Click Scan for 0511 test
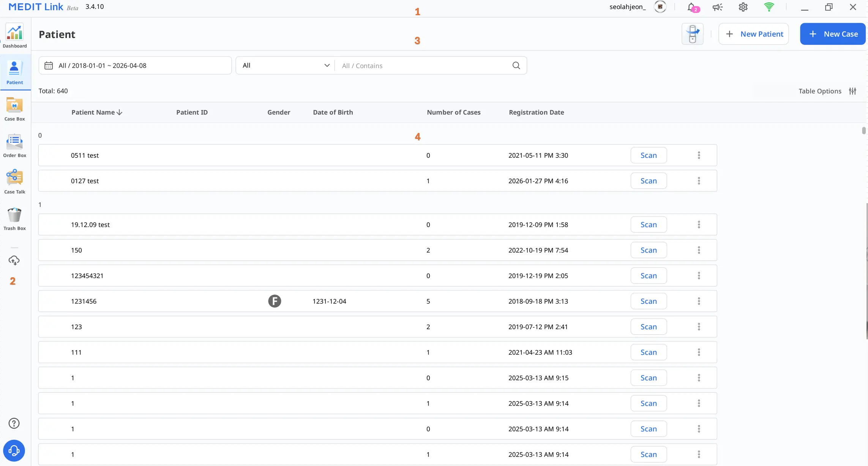 click(649, 155)
